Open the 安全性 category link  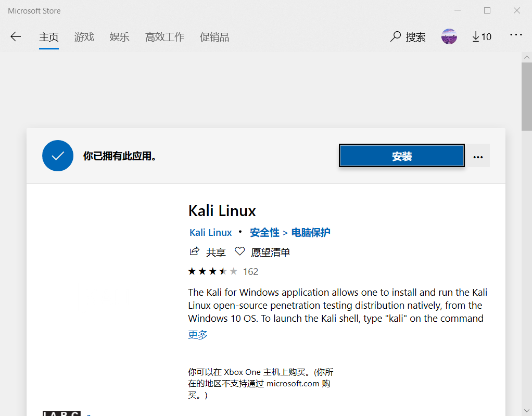pyautogui.click(x=264, y=233)
